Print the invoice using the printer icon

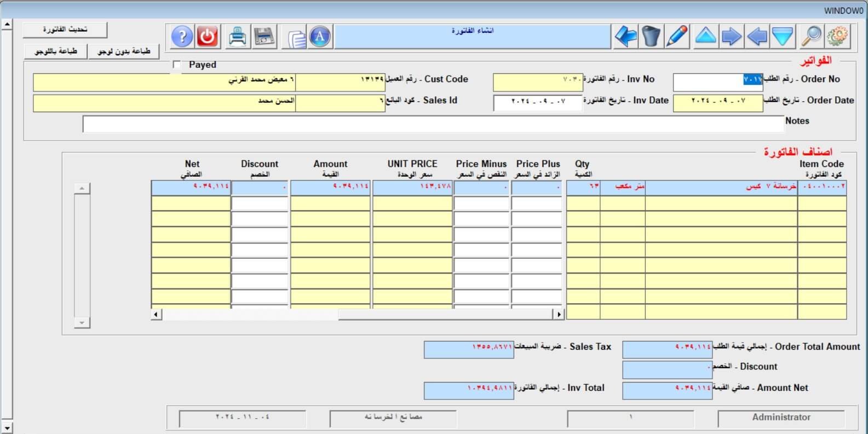click(x=238, y=37)
